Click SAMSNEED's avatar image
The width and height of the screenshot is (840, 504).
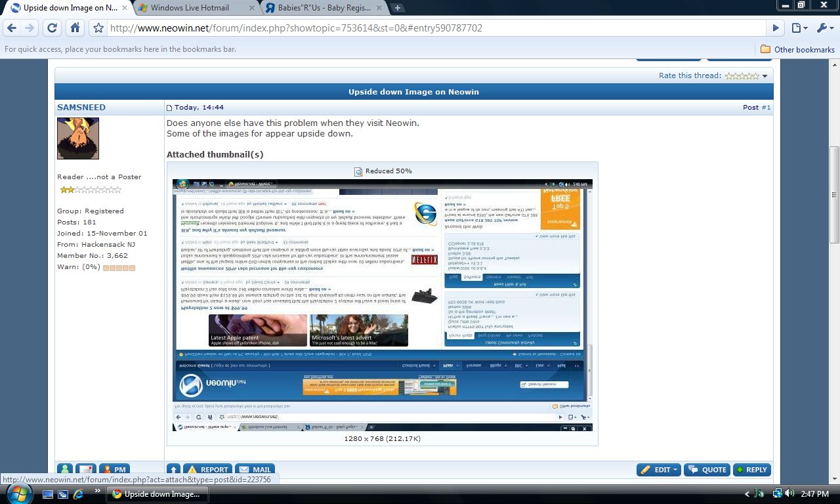click(78, 138)
